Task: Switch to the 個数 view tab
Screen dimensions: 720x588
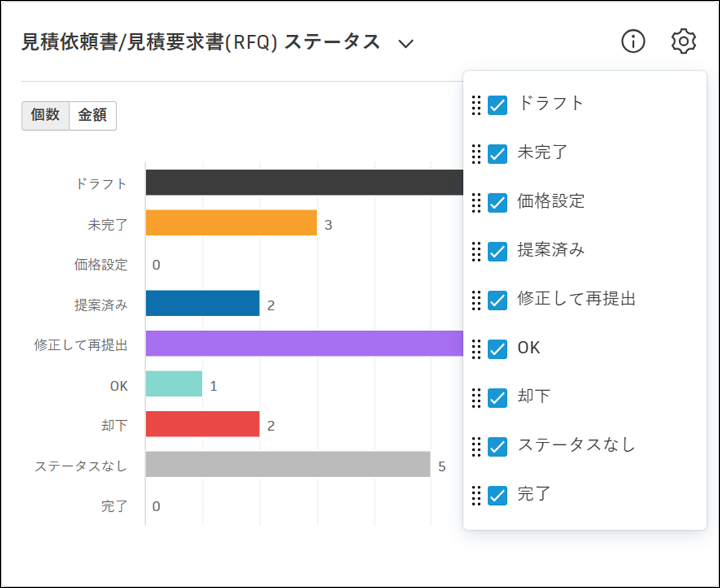Action: pos(45,115)
